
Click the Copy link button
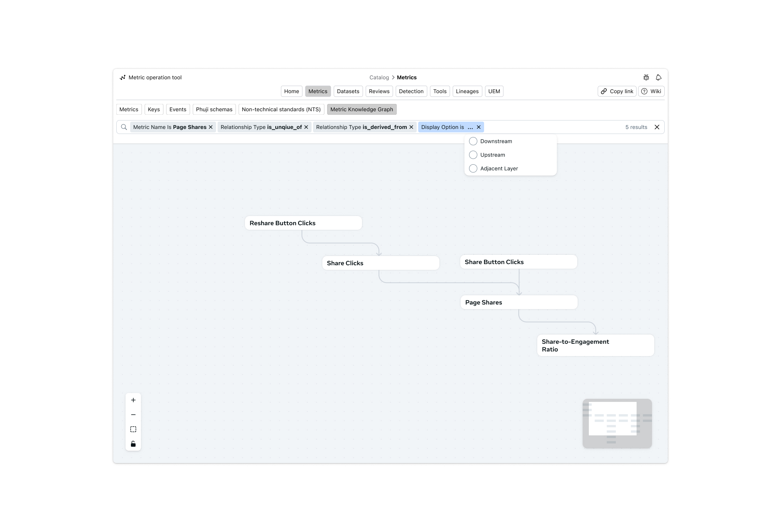pos(617,91)
